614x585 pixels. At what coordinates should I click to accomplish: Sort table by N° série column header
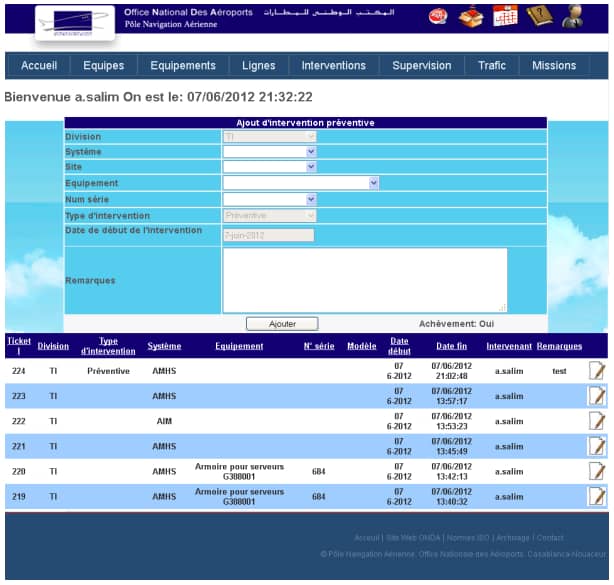click(x=319, y=346)
